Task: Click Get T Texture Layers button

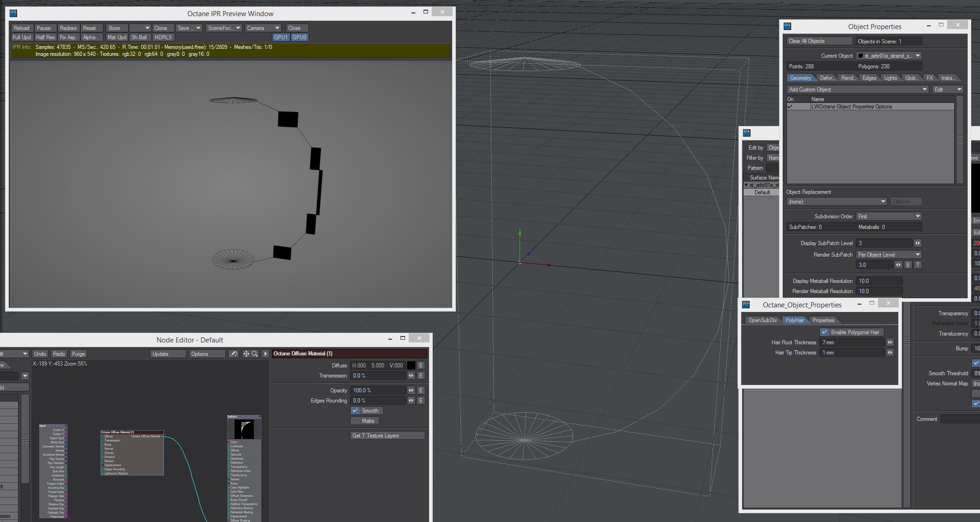Action: [x=387, y=436]
